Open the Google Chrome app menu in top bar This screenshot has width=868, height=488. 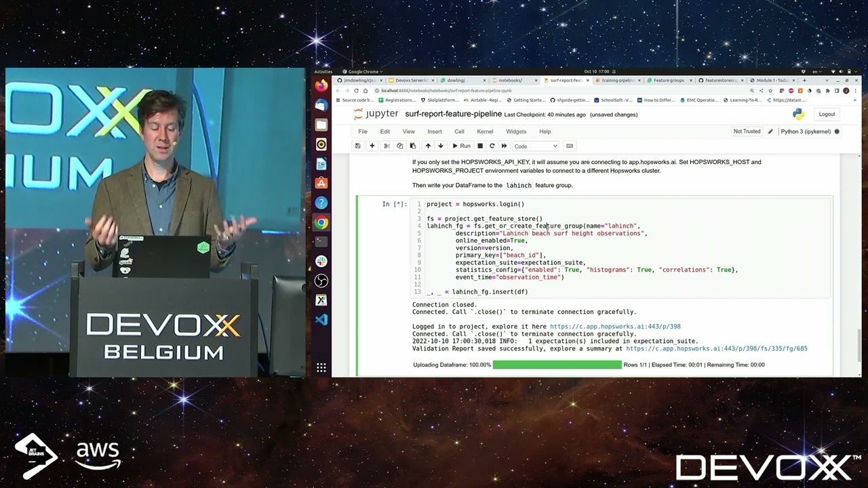coord(363,72)
